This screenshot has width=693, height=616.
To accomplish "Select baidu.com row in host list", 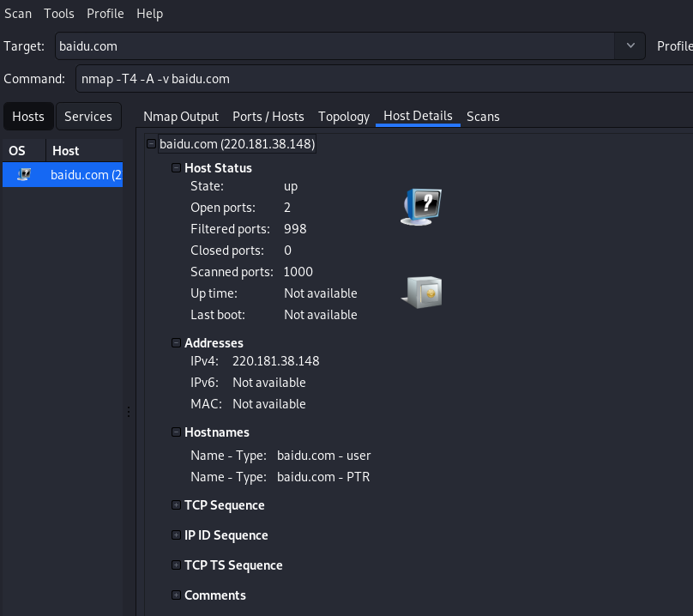I will pos(63,175).
